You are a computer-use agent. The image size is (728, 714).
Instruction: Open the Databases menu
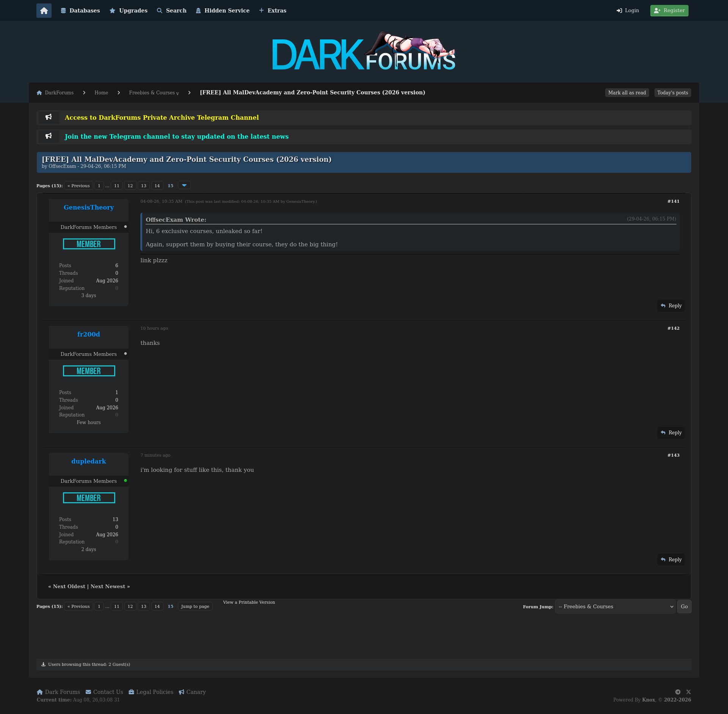coord(80,11)
